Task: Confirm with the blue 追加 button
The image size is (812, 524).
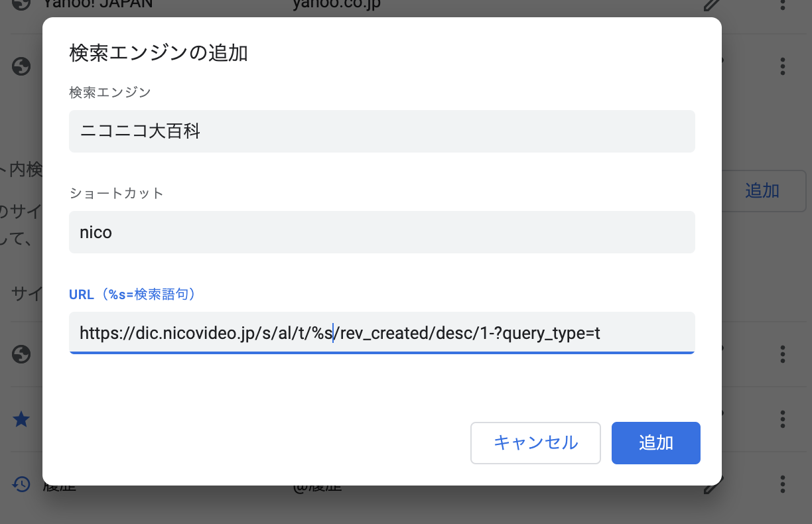Action: point(655,443)
